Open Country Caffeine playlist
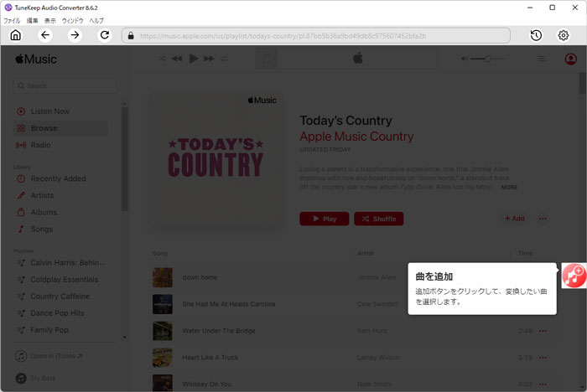The height and width of the screenshot is (392, 587). (x=62, y=297)
